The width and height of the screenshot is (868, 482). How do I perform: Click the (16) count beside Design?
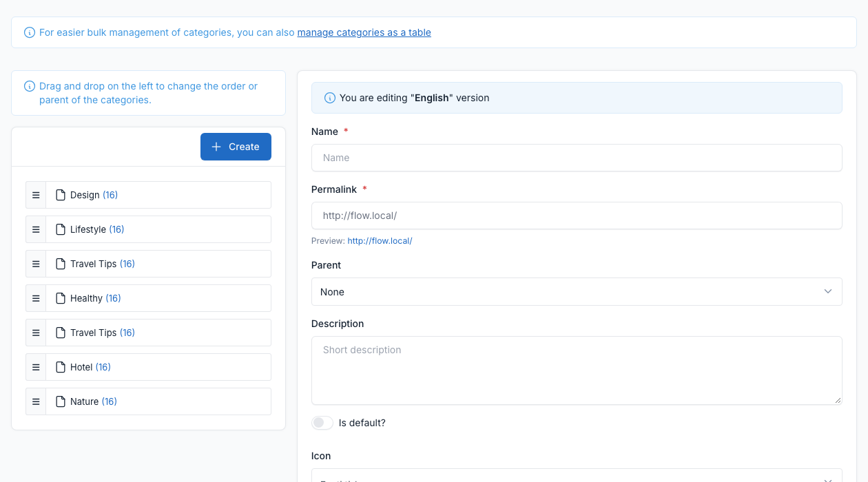tap(110, 195)
